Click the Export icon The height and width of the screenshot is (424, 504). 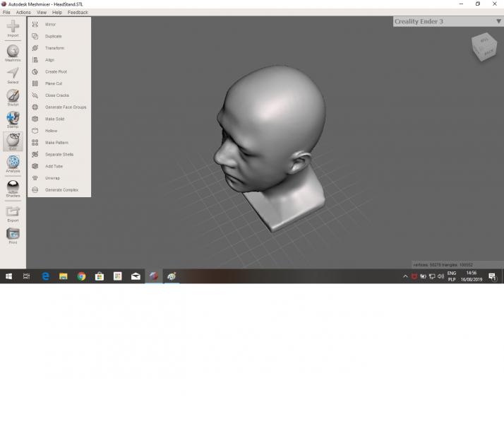coord(13,212)
